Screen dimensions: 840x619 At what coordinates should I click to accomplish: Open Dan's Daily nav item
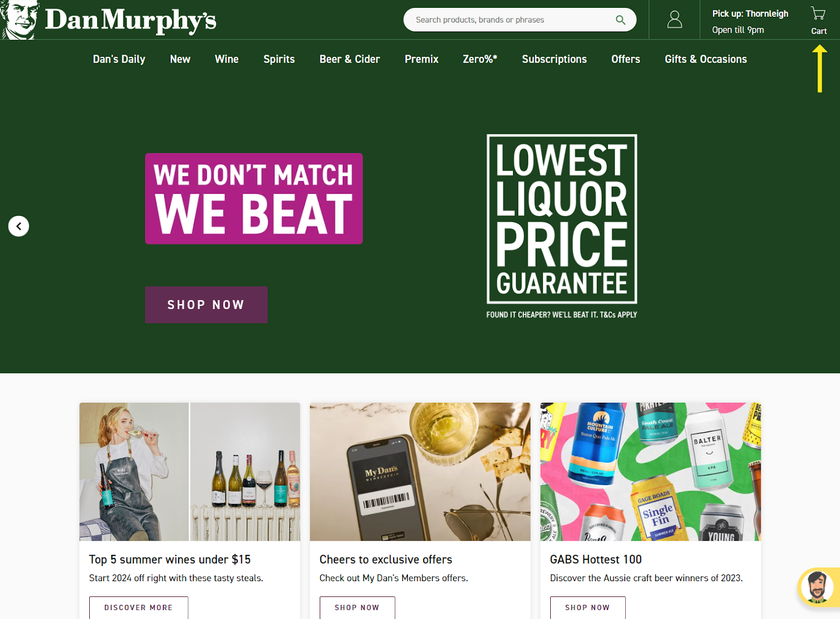pos(119,59)
